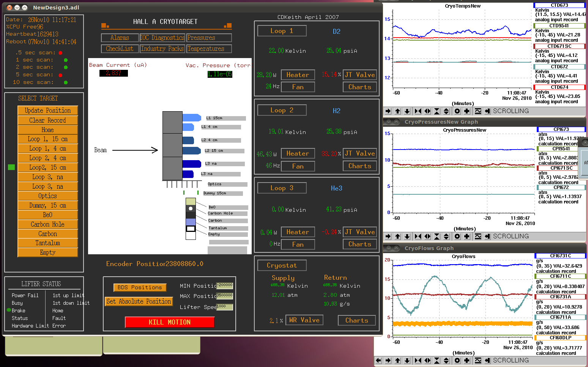Image resolution: width=588 pixels, height=367 pixels.
Task: Click the plus icon in the CryoPressuresNew toolbar
Action: click(467, 236)
